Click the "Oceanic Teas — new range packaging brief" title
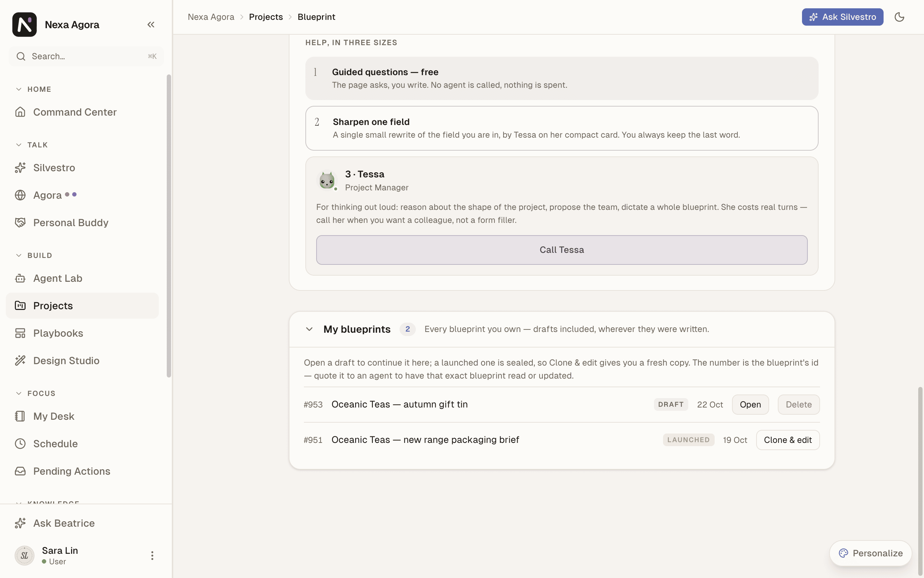The width and height of the screenshot is (924, 578). pyautogui.click(x=425, y=440)
